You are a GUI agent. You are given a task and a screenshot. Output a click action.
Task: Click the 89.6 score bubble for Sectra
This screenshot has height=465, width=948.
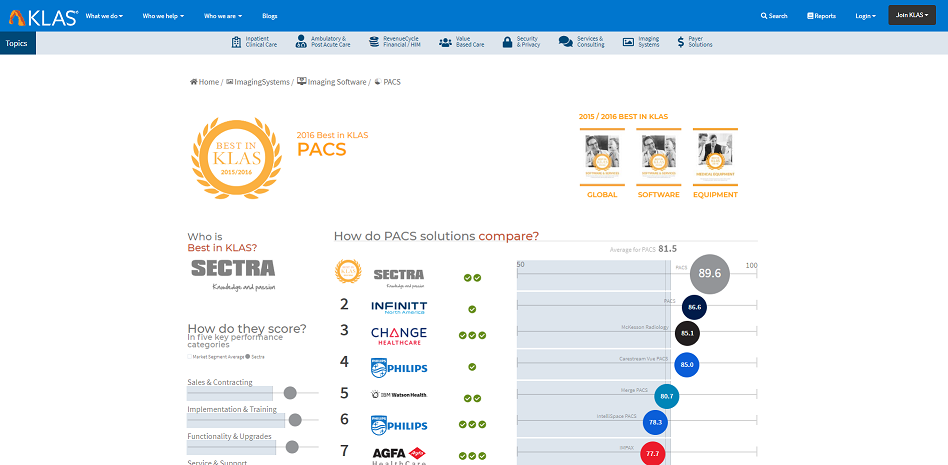click(710, 274)
